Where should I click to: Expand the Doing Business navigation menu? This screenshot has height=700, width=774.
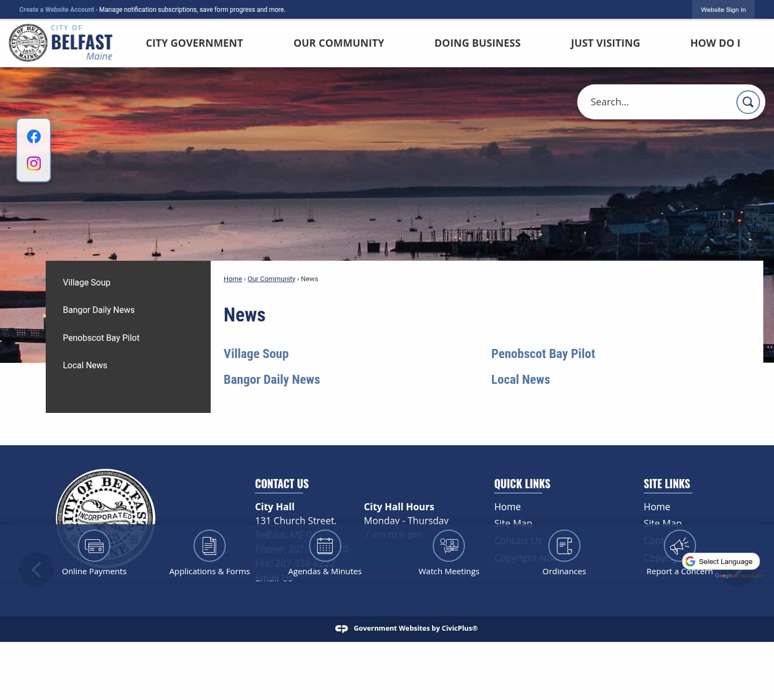click(x=477, y=43)
